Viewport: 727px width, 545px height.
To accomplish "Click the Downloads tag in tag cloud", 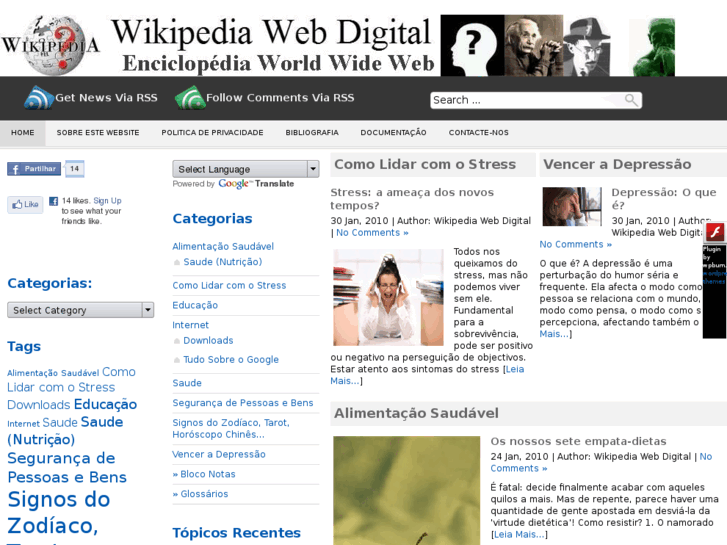I will click(x=38, y=405).
